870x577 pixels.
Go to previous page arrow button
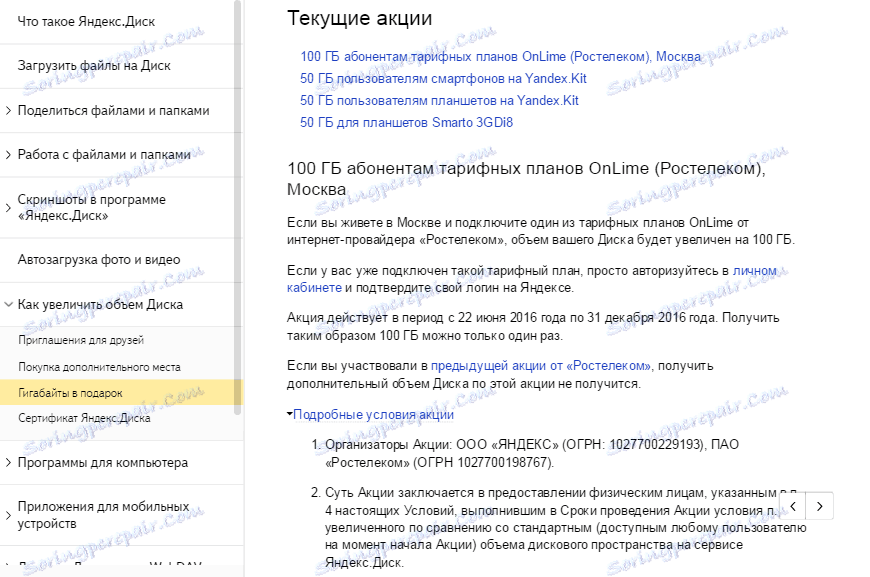coord(793,506)
